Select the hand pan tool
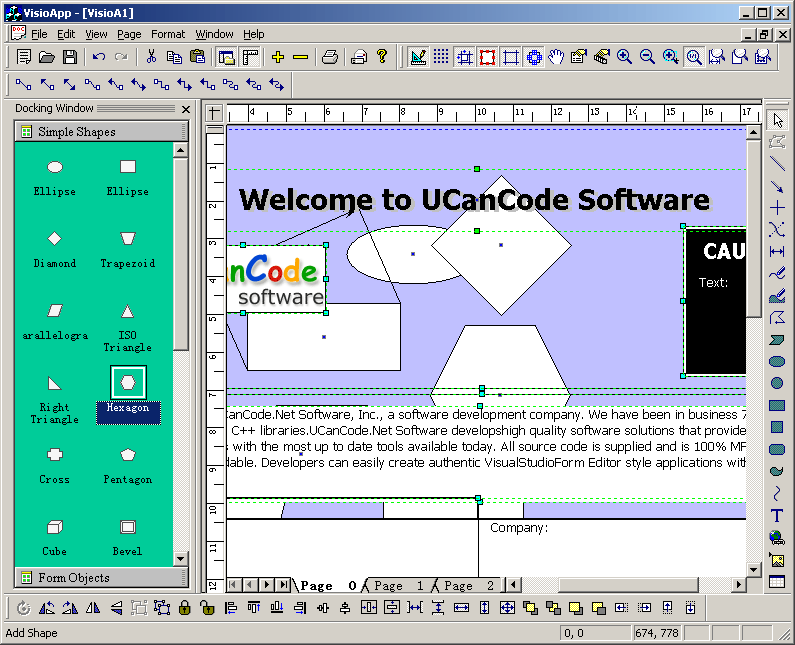 557,57
